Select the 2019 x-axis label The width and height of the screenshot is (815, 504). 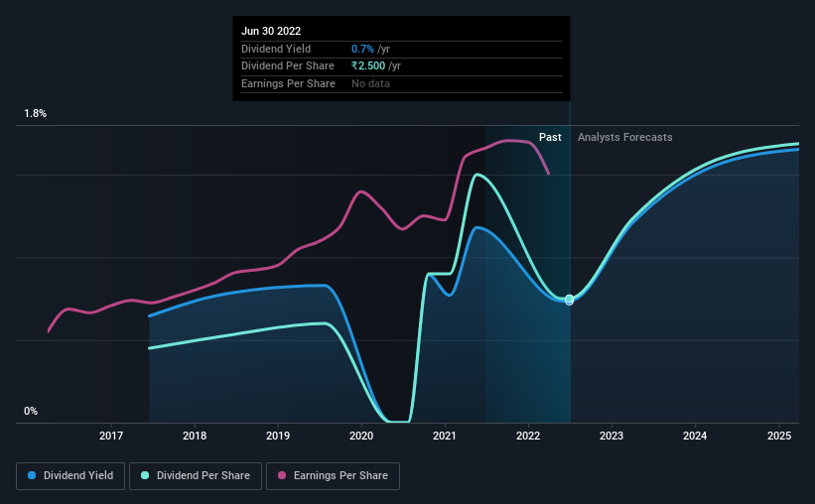(x=278, y=436)
